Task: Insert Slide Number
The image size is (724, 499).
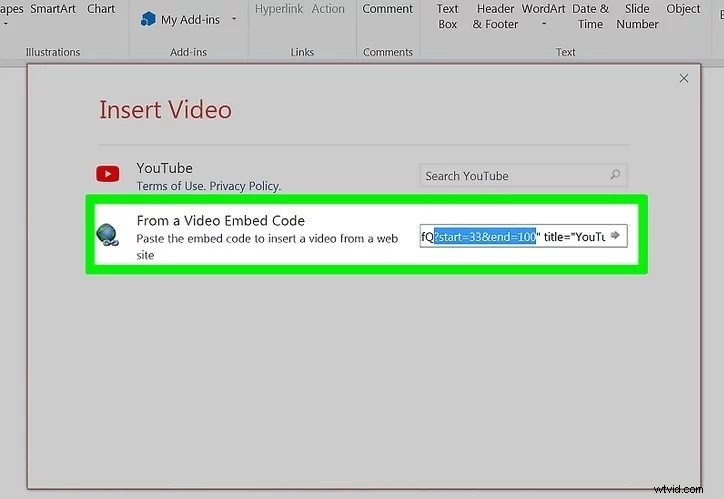Action: pos(637,16)
